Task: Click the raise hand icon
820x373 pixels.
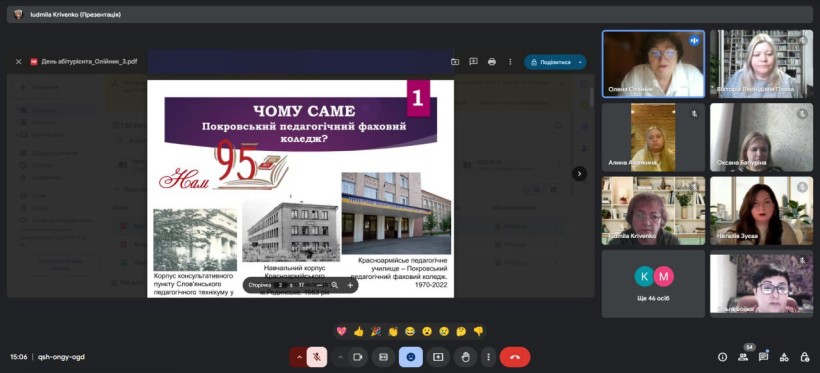Action: (x=465, y=357)
